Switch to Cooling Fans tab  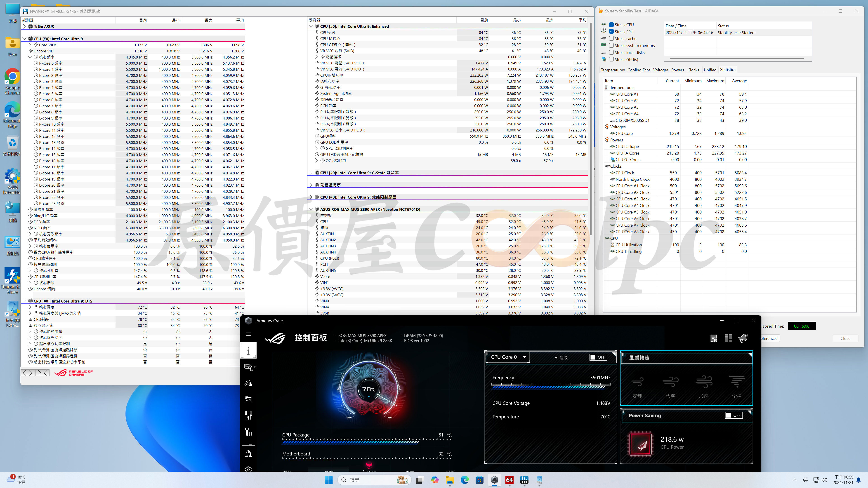pos(639,70)
